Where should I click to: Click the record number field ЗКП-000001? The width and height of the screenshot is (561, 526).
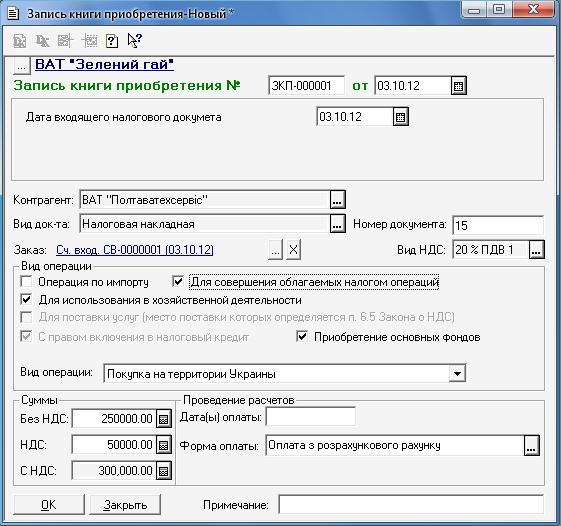[x=306, y=86]
